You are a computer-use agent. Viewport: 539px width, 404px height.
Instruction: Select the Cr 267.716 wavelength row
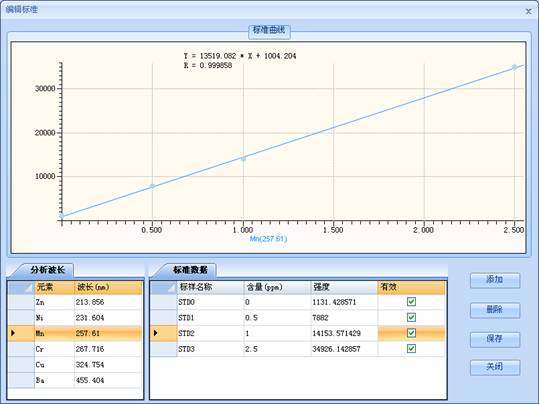[x=75, y=349]
